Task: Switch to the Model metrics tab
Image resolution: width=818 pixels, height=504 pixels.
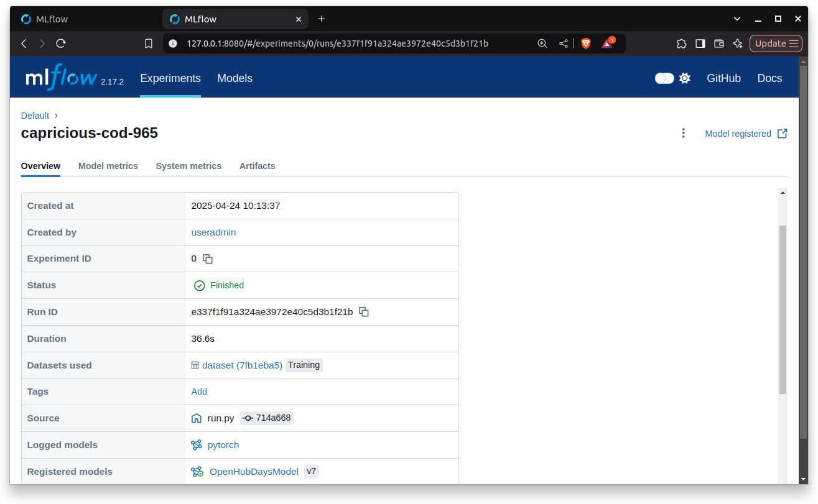Action: tap(108, 166)
